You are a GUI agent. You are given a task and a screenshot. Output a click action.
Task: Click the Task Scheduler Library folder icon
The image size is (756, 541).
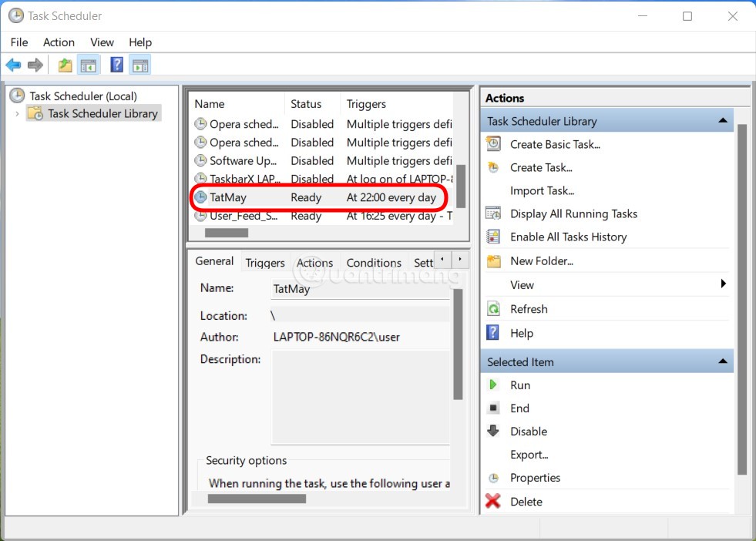[35, 113]
